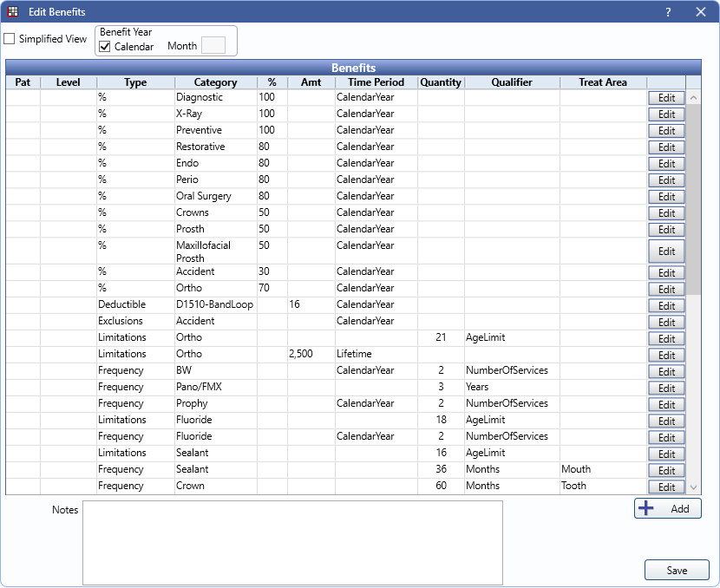Image resolution: width=720 pixels, height=588 pixels.
Task: Click the Category column header
Action: tap(215, 82)
